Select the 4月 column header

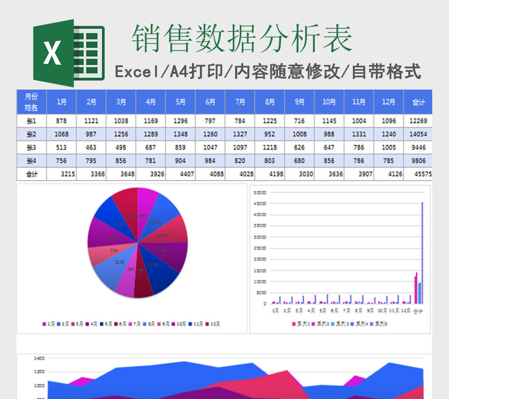click(151, 102)
